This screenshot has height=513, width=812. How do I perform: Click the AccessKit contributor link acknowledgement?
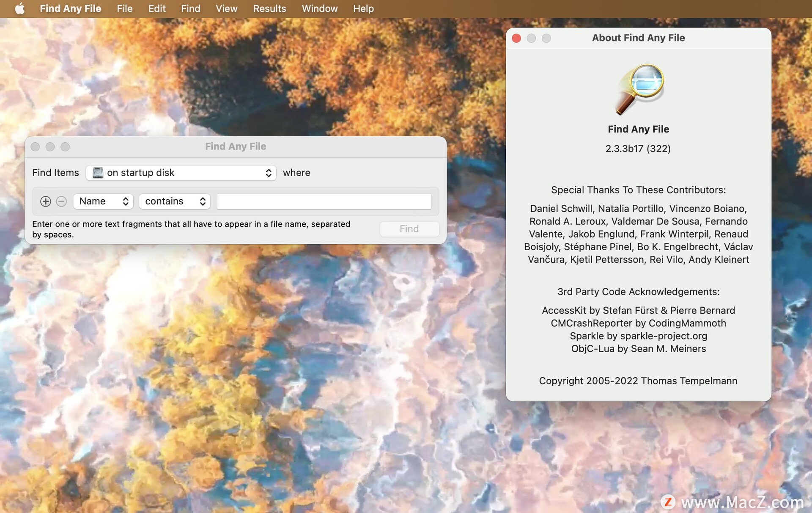point(638,310)
